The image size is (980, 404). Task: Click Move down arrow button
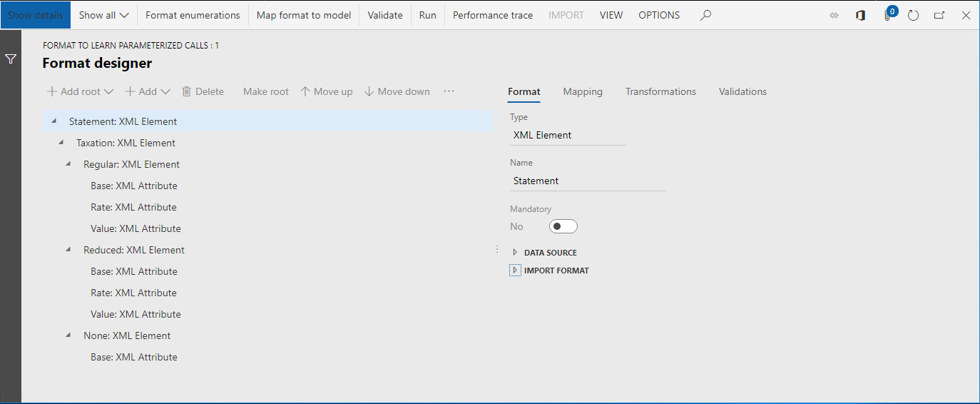pyautogui.click(x=397, y=91)
